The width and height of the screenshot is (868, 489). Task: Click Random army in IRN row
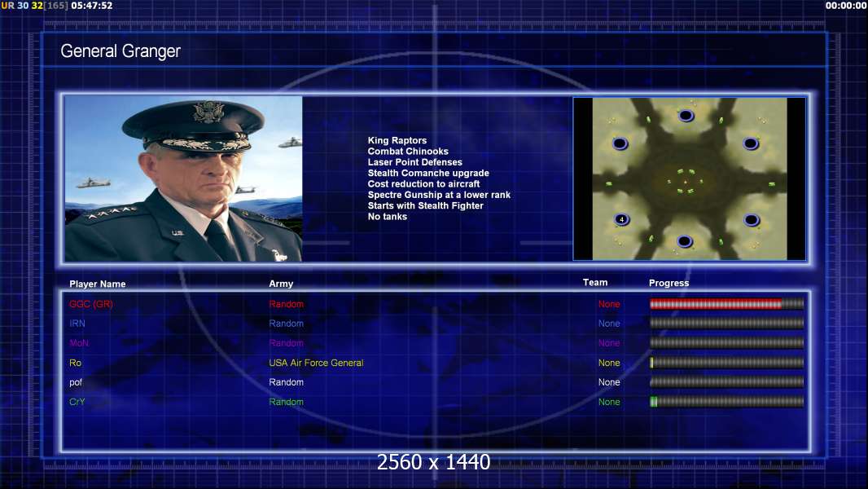(286, 324)
